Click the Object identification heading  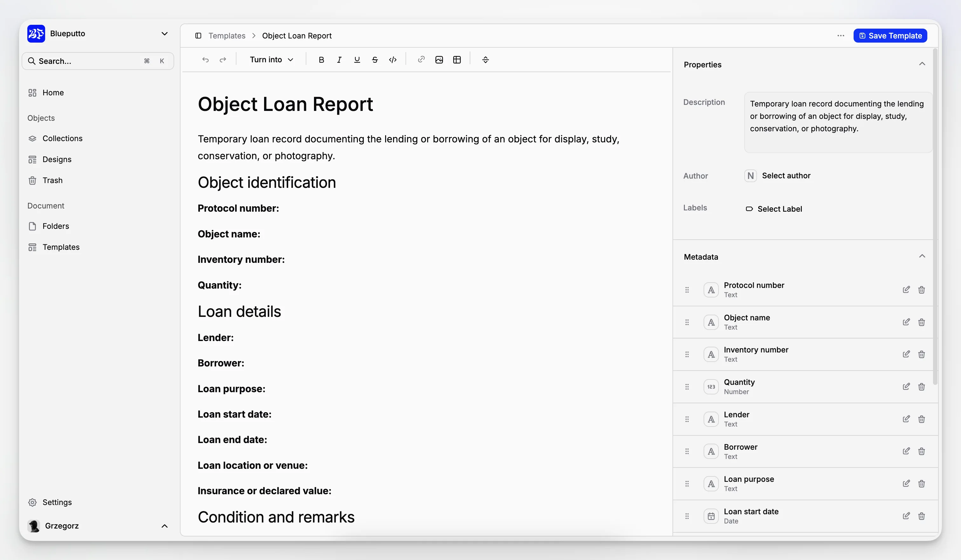tap(267, 182)
